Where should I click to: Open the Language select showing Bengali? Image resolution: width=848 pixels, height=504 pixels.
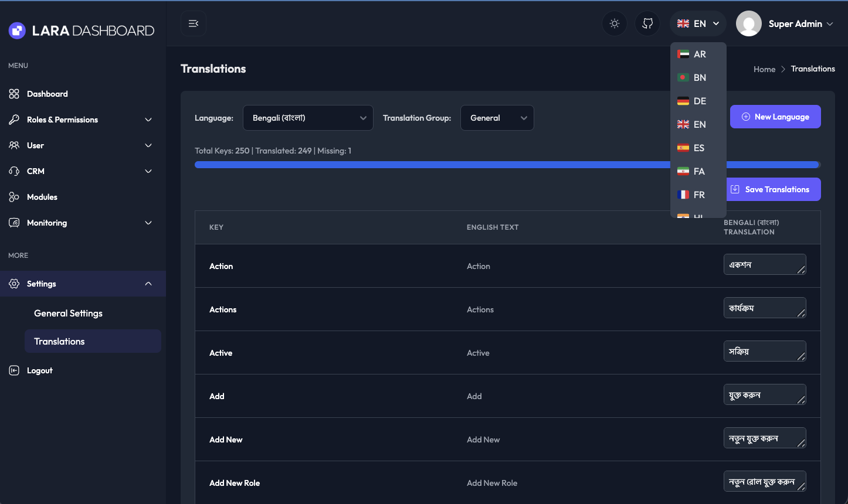(x=308, y=118)
